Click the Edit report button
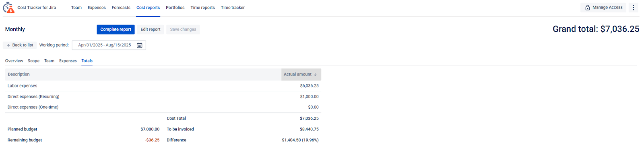The image size is (644, 147). tap(151, 29)
